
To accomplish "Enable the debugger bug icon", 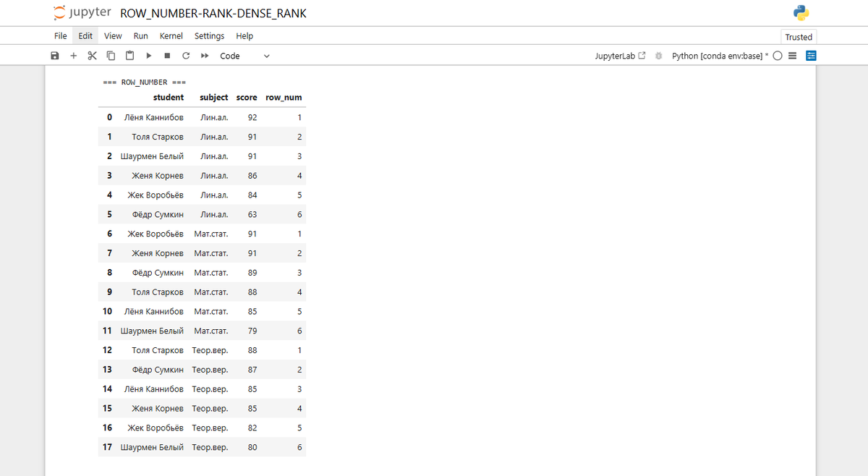I will [x=658, y=56].
